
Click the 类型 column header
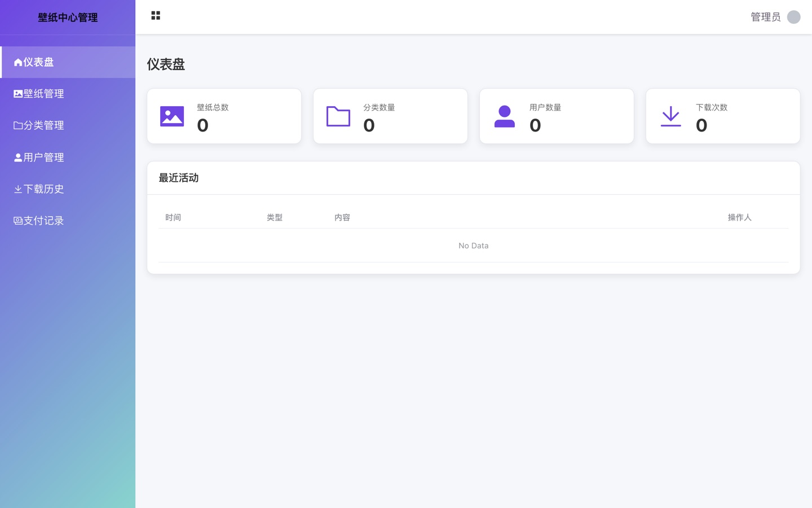(x=275, y=217)
